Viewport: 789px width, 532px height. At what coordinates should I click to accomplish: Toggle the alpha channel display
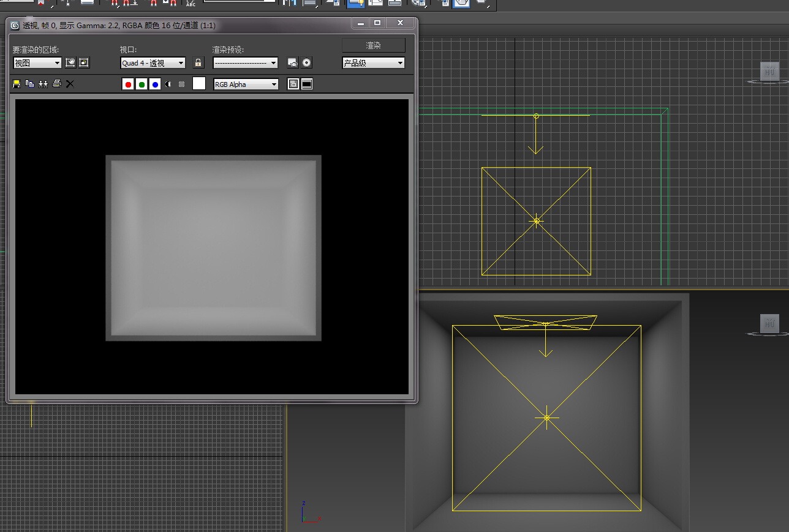168,84
